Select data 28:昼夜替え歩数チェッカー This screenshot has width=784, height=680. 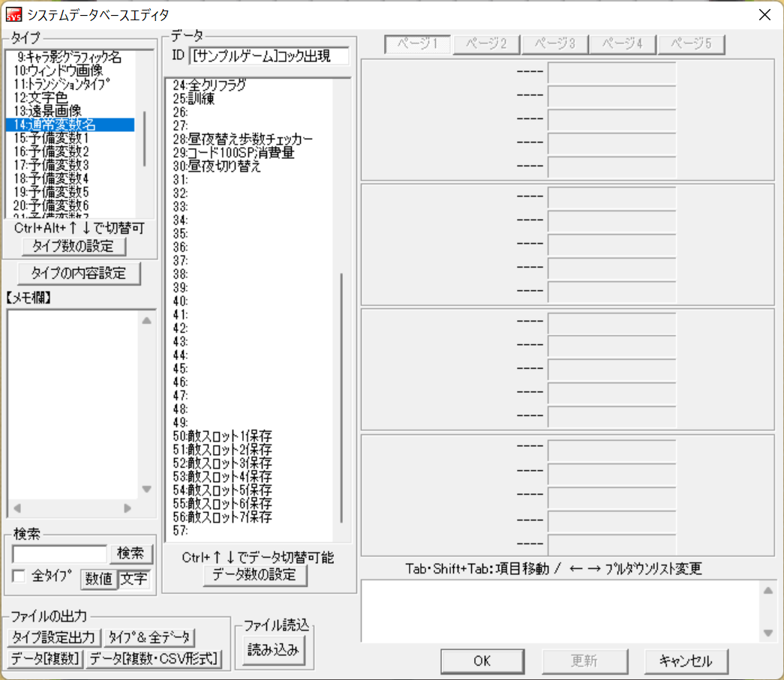pyautogui.click(x=249, y=139)
